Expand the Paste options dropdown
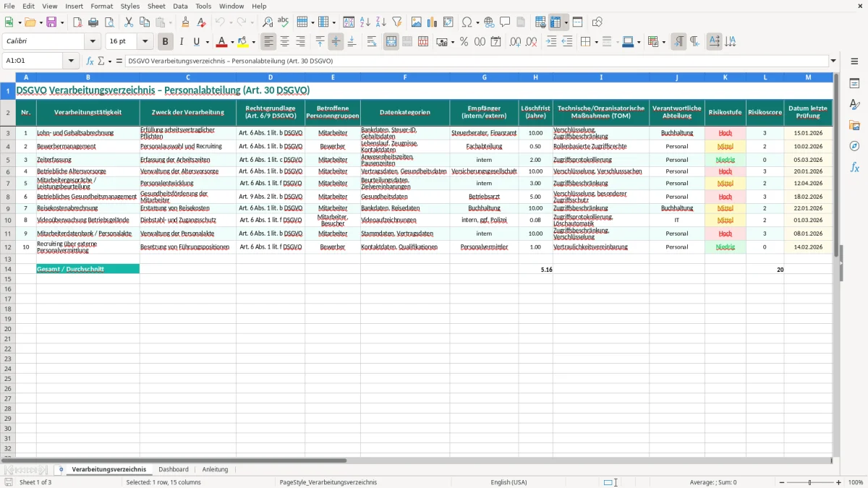The width and height of the screenshot is (868, 488). coord(171,22)
